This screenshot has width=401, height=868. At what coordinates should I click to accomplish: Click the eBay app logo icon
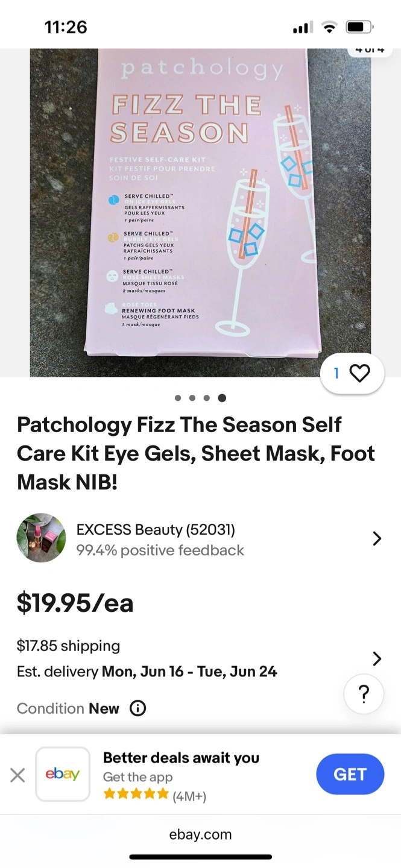[63, 774]
